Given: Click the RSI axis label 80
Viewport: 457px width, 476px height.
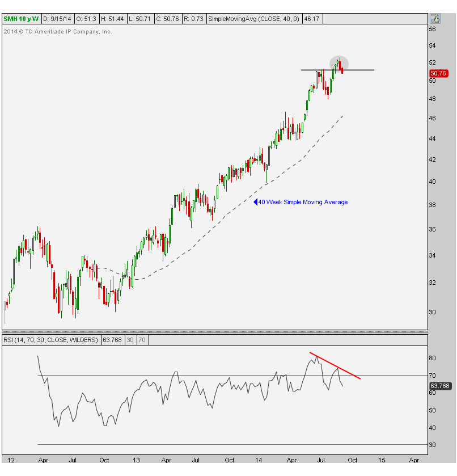Looking at the screenshot, I should (x=433, y=358).
